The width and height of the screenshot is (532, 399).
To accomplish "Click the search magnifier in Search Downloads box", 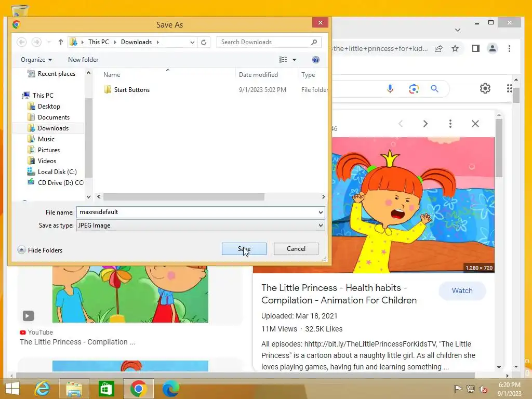I will (314, 42).
